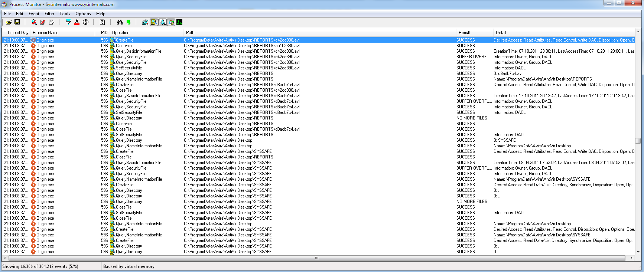Select BUFFER OVERFL... result for c42dc390.avl
Viewport: 644px width, 272px height.
[474, 57]
